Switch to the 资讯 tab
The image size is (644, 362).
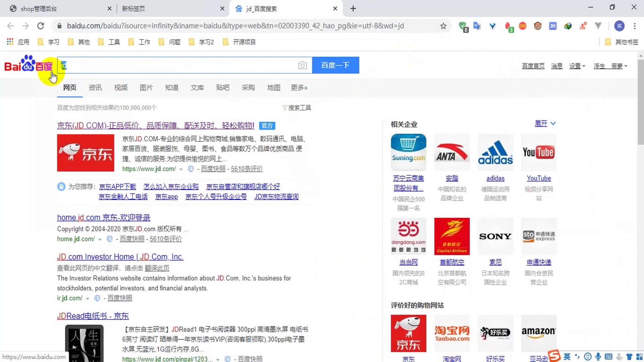click(x=95, y=87)
